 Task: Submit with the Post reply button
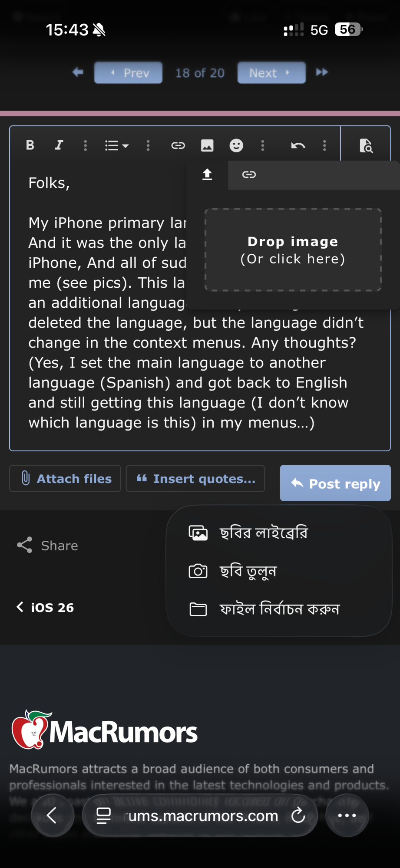(335, 483)
